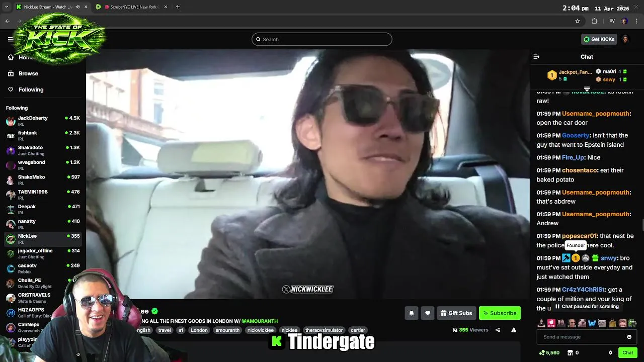This screenshot has height=362, width=644.
Task: Click the London tag
Action: coord(199,330)
